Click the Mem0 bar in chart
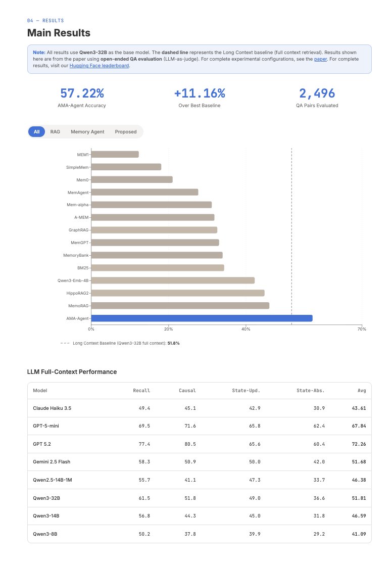The image size is (392, 565). (132, 179)
